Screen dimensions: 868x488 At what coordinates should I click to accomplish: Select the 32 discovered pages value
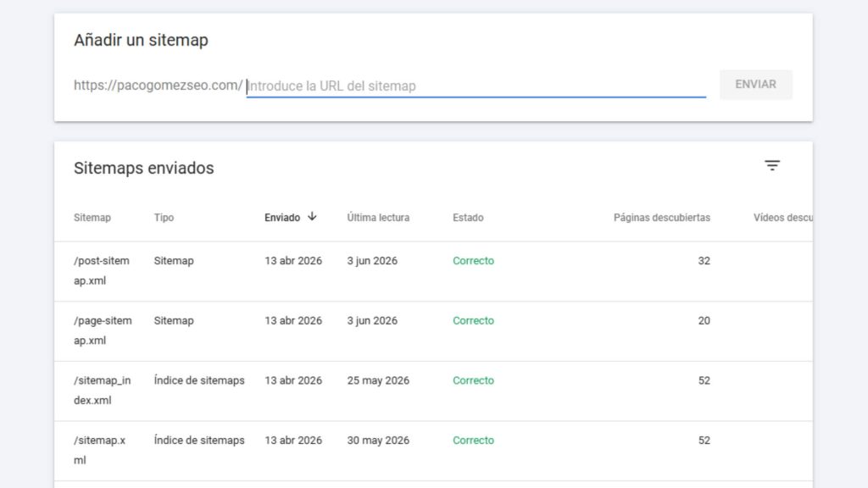coord(704,261)
